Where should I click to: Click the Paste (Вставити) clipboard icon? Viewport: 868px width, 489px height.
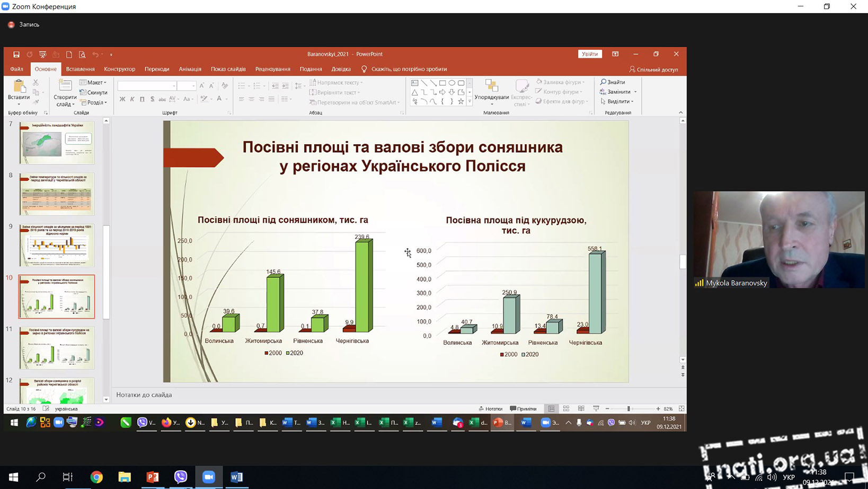(19, 87)
